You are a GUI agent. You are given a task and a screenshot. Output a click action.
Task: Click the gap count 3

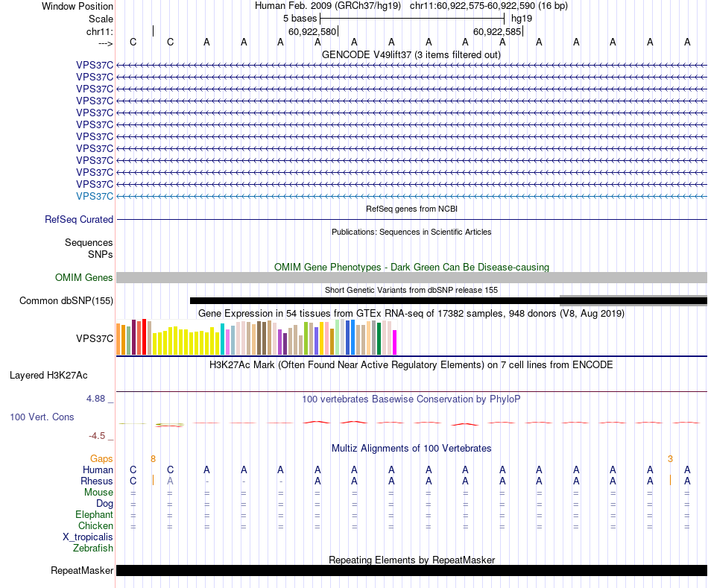670,459
